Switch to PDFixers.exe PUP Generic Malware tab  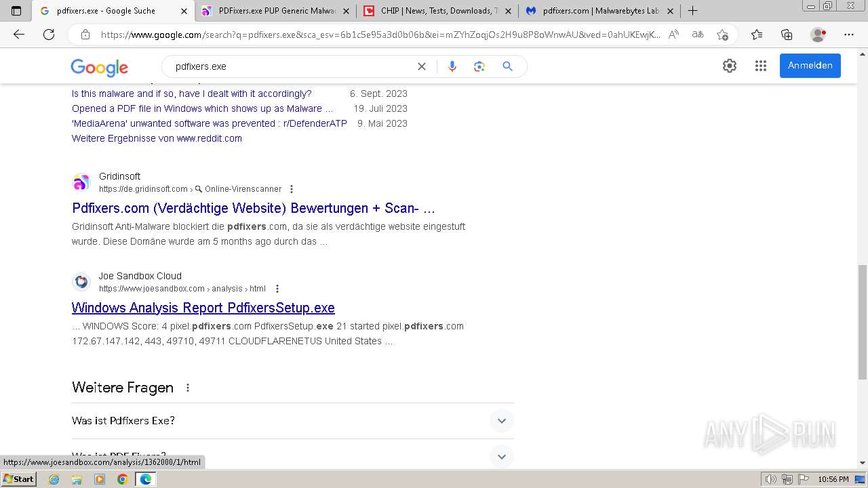[277, 11]
